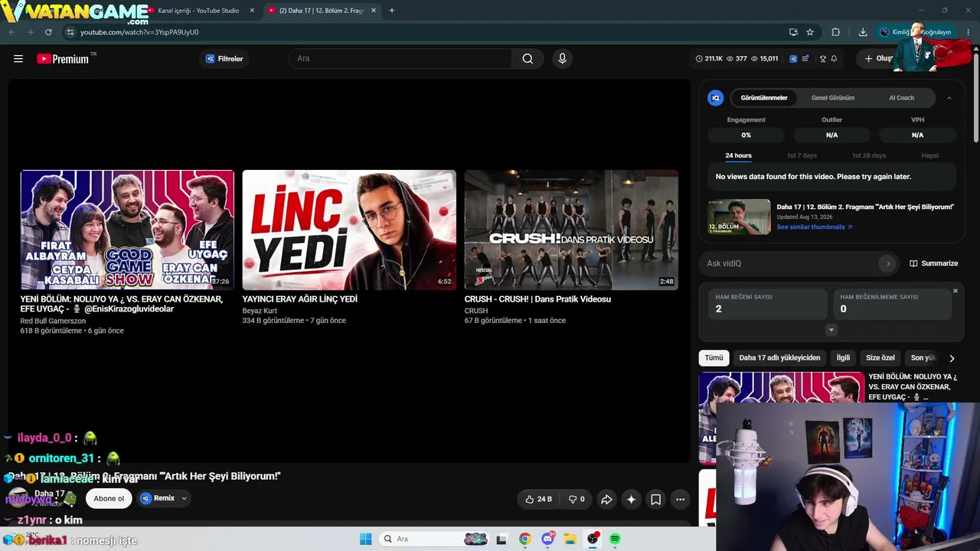
Task: Open Chrome downloads
Action: pyautogui.click(x=863, y=32)
